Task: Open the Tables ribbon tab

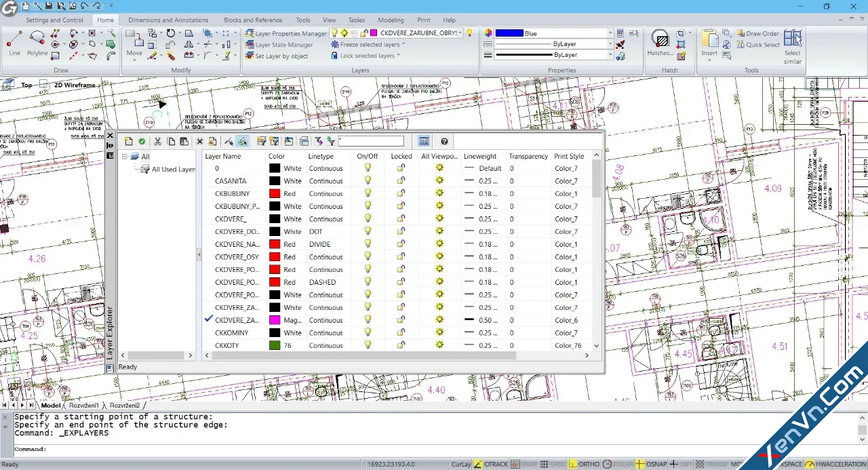Action: tap(357, 20)
